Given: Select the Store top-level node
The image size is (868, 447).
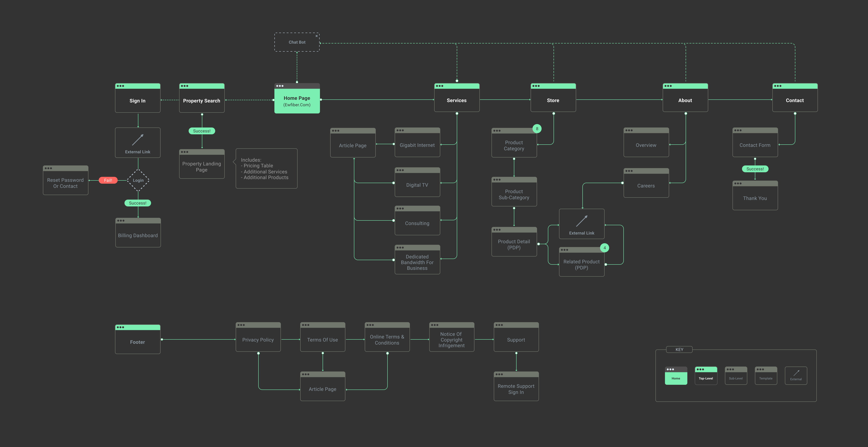Looking at the screenshot, I should coord(553,98).
